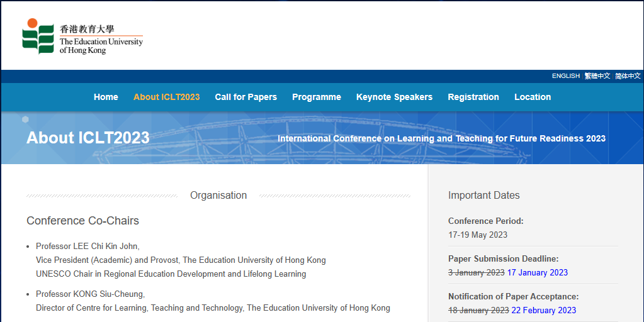
Task: Select the 简体中文 language option
Action: [627, 76]
